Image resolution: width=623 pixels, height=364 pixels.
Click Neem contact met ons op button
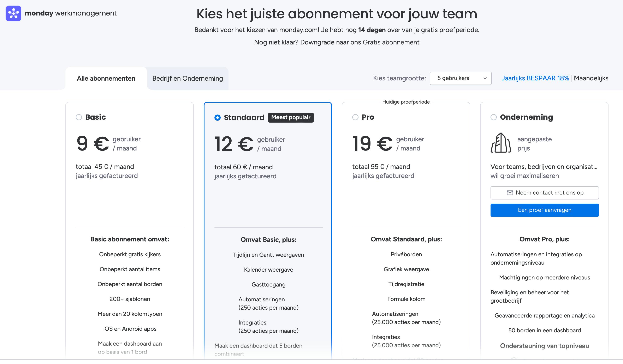[544, 193]
